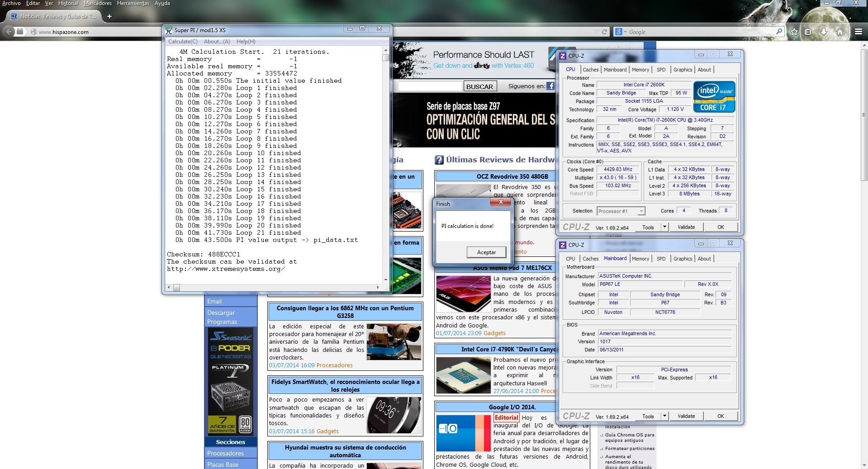
Task: Click the Intel Core i7 logo in CPU-Z
Action: point(714,97)
